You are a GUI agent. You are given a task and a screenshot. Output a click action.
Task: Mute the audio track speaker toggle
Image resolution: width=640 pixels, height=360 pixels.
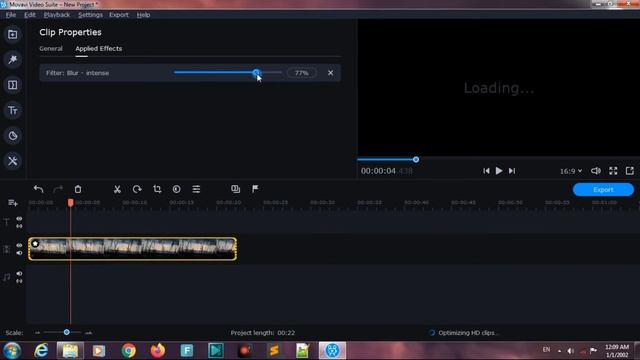pos(19,273)
